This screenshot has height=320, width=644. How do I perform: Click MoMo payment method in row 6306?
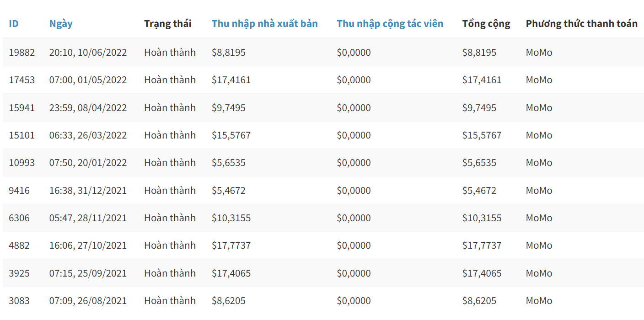[x=539, y=218]
